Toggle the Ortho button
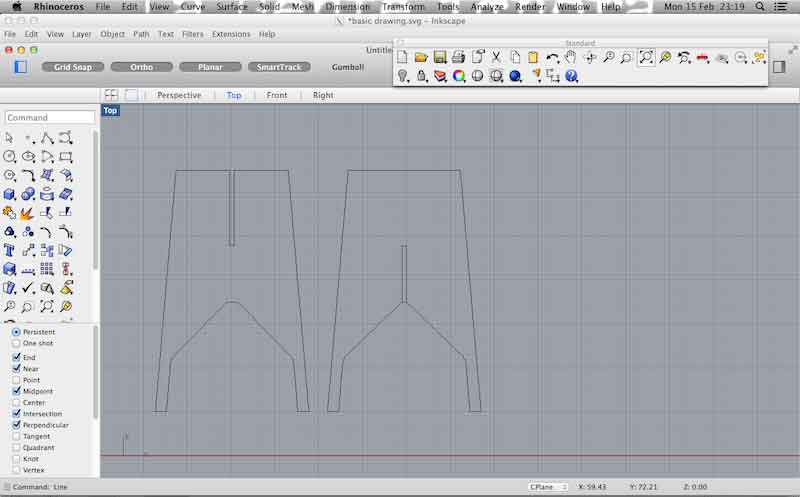Screen dimensions: 800x497 (141, 67)
